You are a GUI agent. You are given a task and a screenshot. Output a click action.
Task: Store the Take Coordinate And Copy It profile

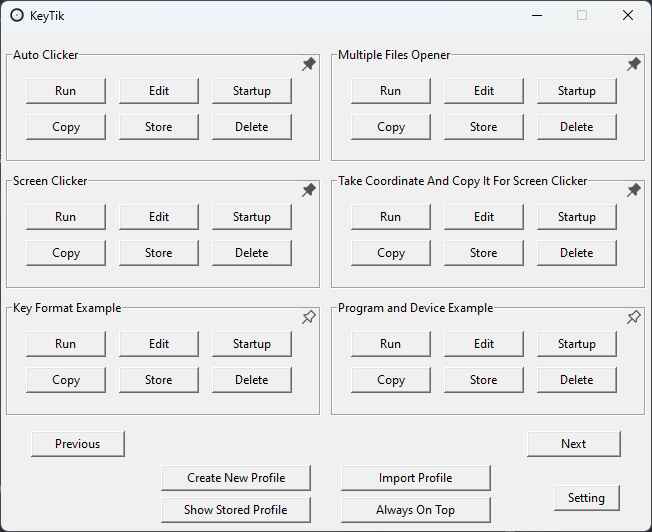(x=484, y=253)
